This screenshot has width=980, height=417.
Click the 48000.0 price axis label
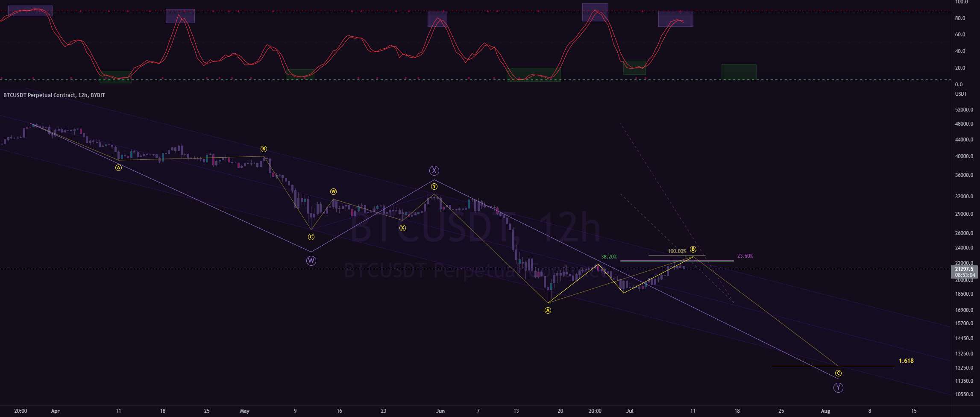(963, 124)
